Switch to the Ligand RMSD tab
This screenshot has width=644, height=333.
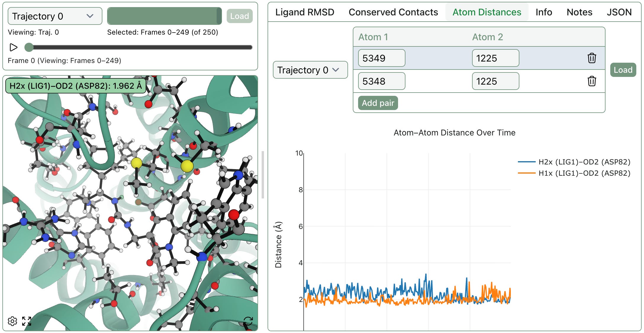pos(305,12)
